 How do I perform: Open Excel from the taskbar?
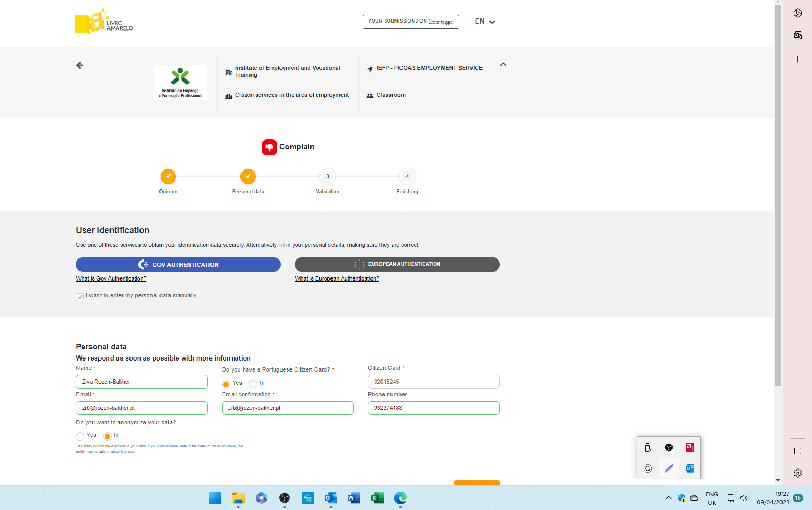coord(377,498)
